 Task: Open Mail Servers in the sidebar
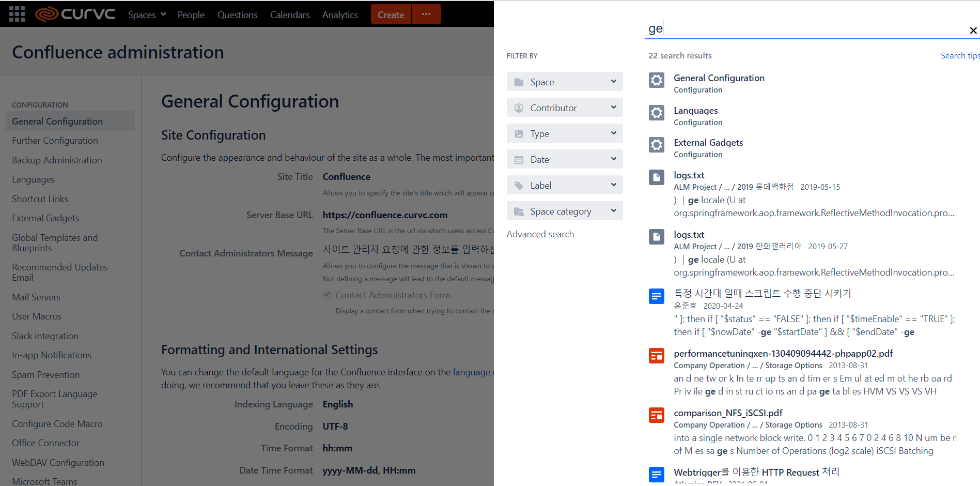pos(36,297)
